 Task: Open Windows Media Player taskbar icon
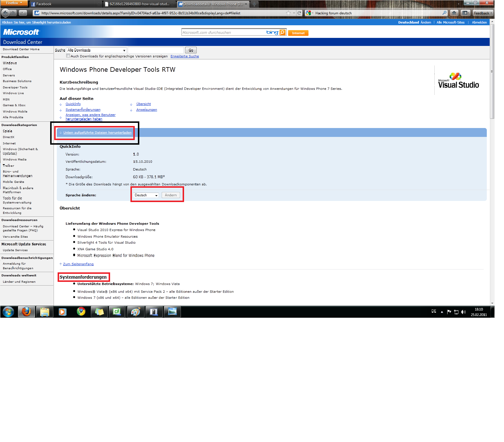click(x=62, y=312)
